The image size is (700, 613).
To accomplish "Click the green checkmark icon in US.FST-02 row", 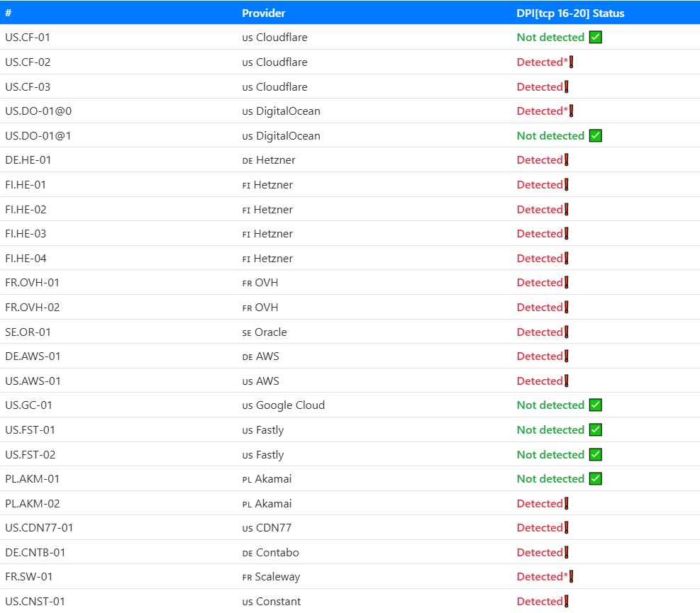I will (596, 455).
